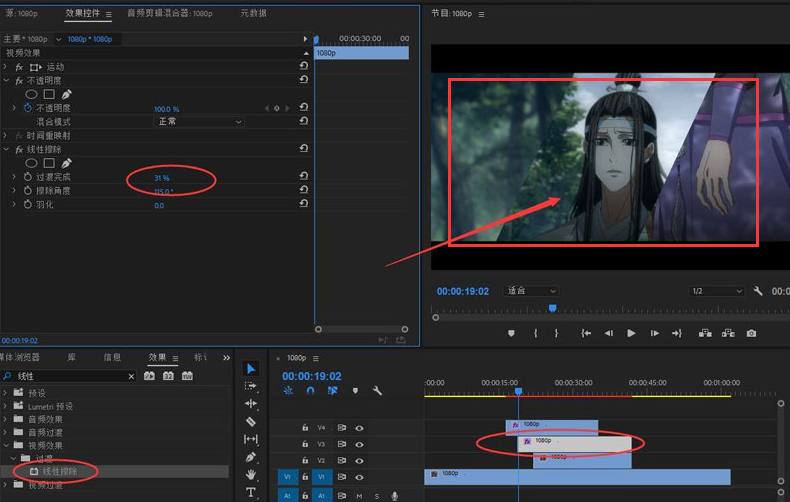The height and width of the screenshot is (502, 790).
Task: Click the Export Frame camera icon
Action: point(751,333)
